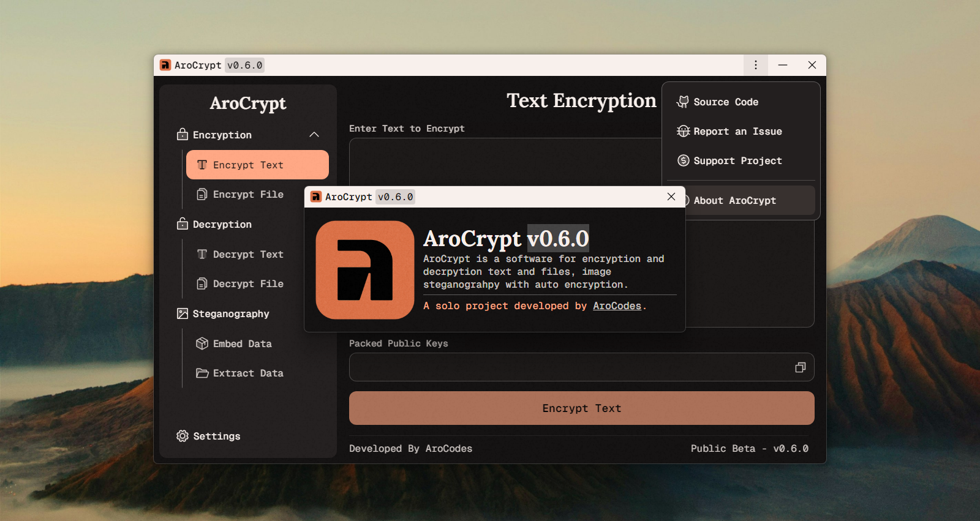Image resolution: width=980 pixels, height=521 pixels.
Task: Open the AroCodes developer link
Action: pos(617,305)
